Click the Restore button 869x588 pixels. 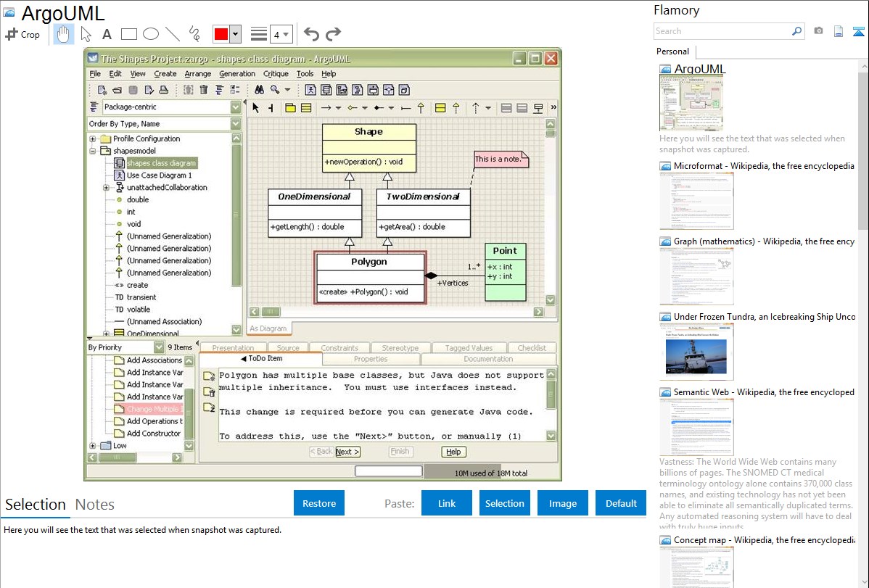(319, 503)
